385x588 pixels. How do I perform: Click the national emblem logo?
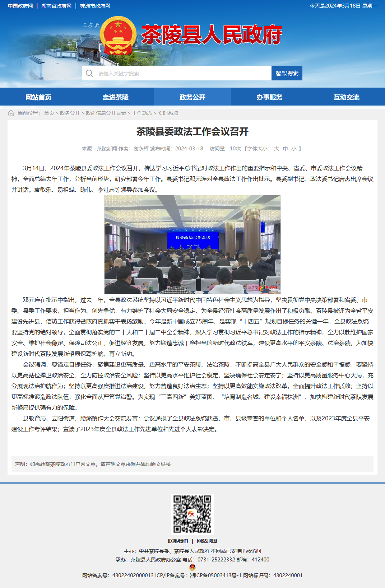tap(118, 36)
